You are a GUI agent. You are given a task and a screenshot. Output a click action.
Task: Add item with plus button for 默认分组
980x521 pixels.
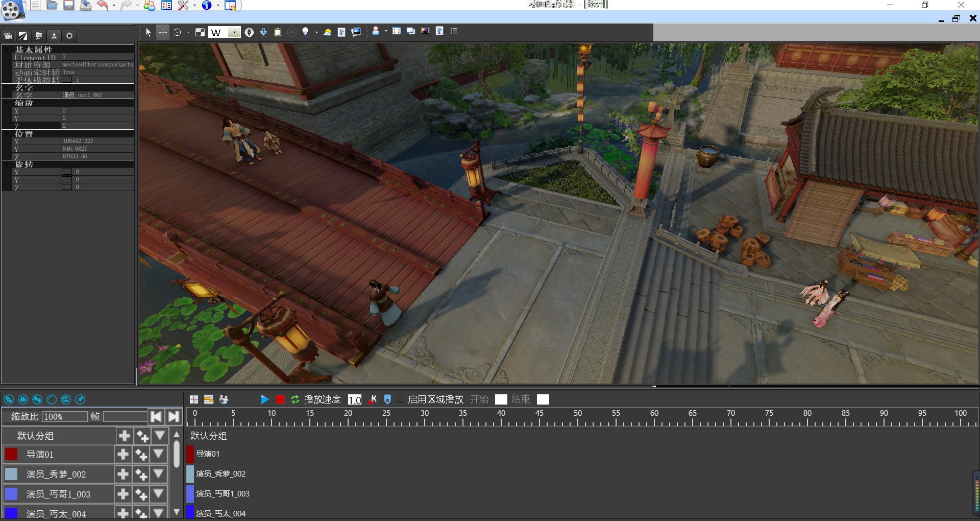pos(125,436)
